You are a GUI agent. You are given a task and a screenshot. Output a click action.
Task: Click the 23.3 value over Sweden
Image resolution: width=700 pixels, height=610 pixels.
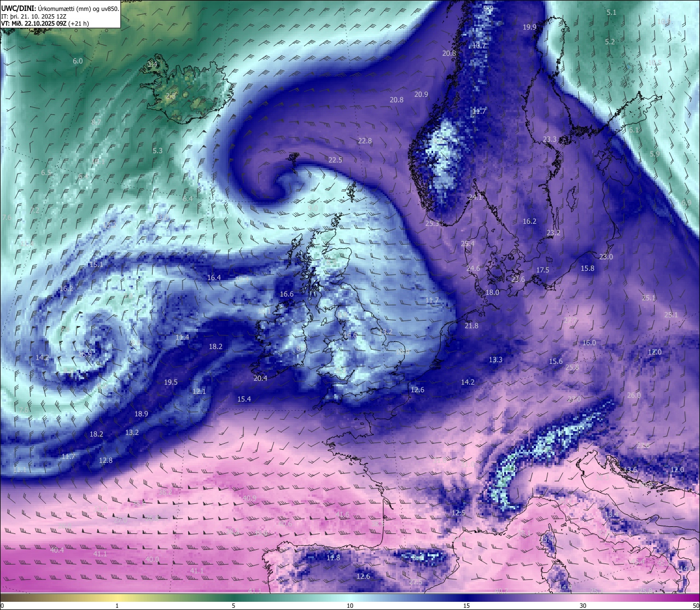pyautogui.click(x=550, y=140)
